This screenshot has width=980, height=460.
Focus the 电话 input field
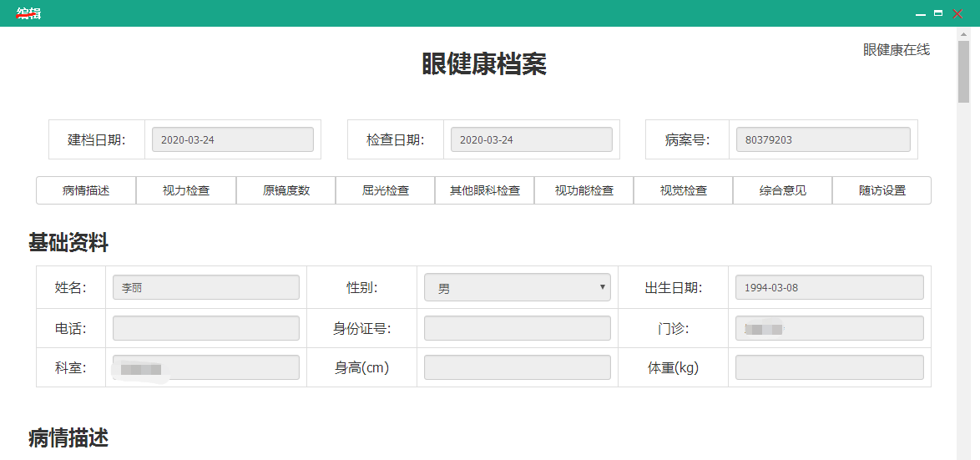coord(206,328)
